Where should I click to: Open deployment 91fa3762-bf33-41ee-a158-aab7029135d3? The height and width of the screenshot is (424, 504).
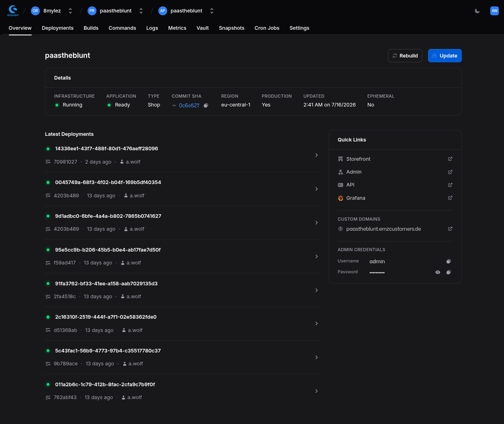tap(106, 284)
